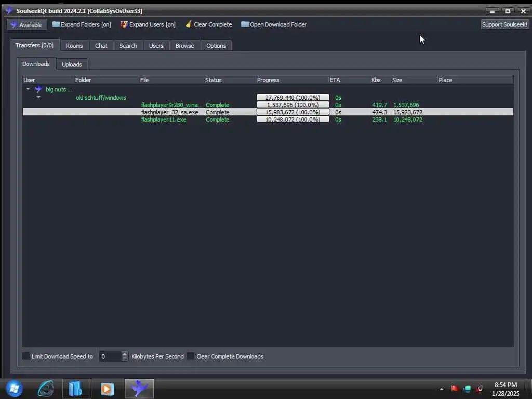Click the users icon of Expand Users
This screenshot has height=399, width=532.
click(124, 24)
